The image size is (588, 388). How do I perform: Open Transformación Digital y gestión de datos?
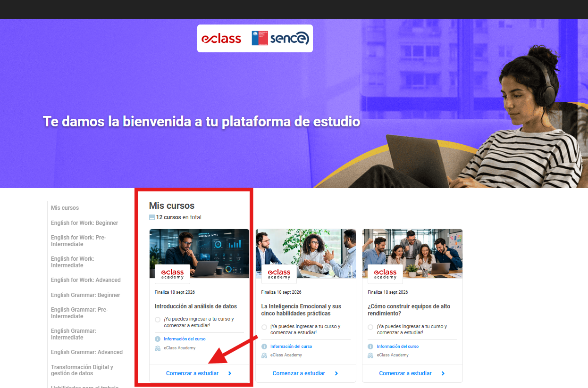(82, 370)
